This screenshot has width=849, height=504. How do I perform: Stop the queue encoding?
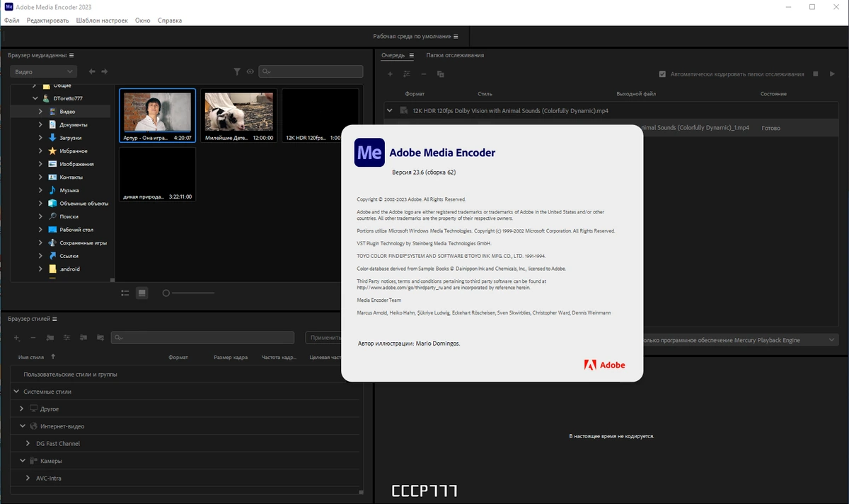click(x=816, y=74)
